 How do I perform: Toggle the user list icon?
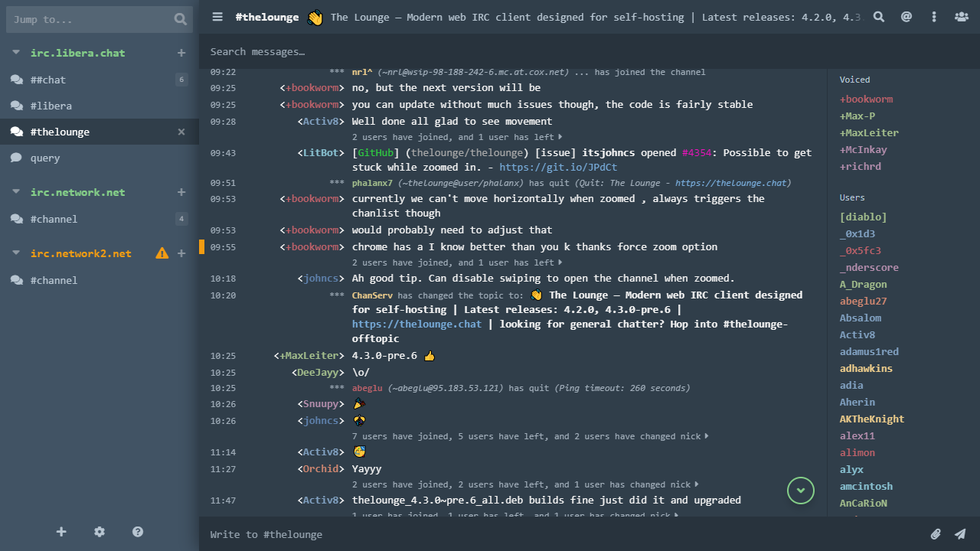point(961,17)
